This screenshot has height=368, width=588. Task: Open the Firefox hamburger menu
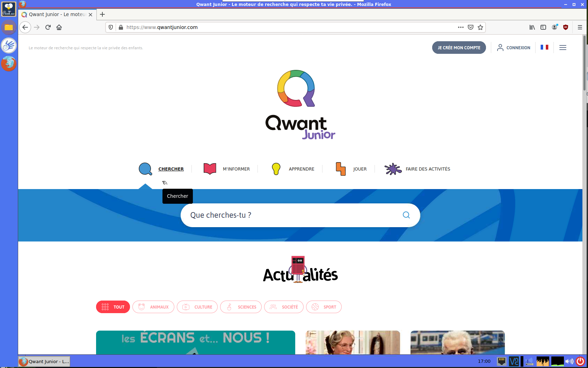[x=580, y=27]
